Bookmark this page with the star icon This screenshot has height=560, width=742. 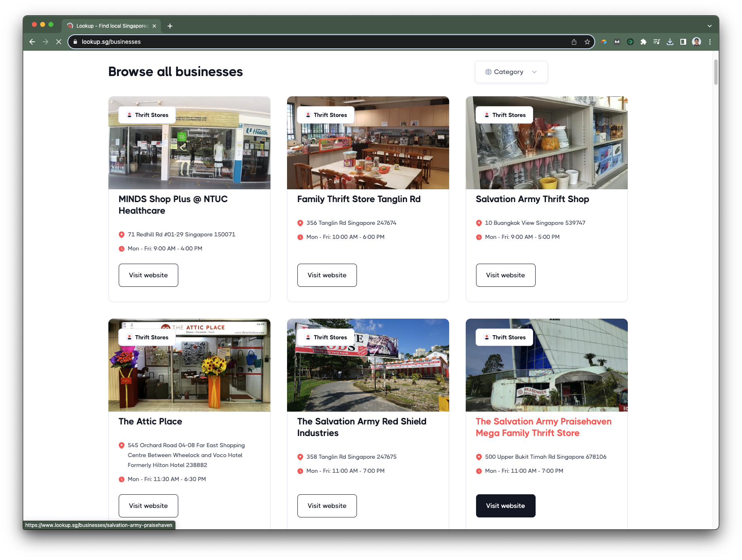[x=587, y=42]
